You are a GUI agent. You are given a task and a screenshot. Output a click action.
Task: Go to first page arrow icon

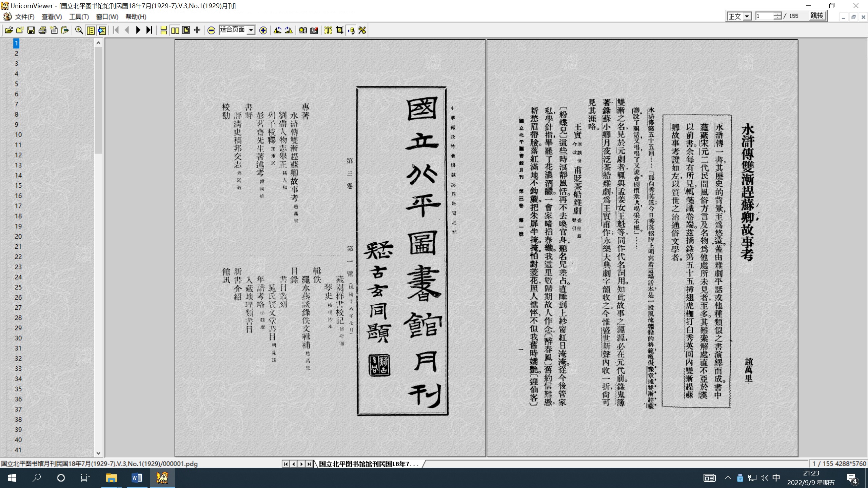pos(116,30)
